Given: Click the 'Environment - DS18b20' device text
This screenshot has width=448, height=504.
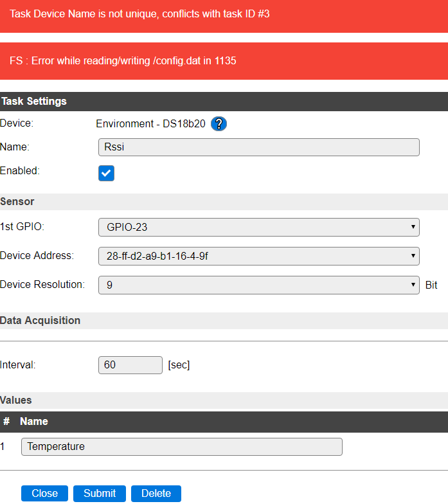Looking at the screenshot, I should [x=150, y=123].
